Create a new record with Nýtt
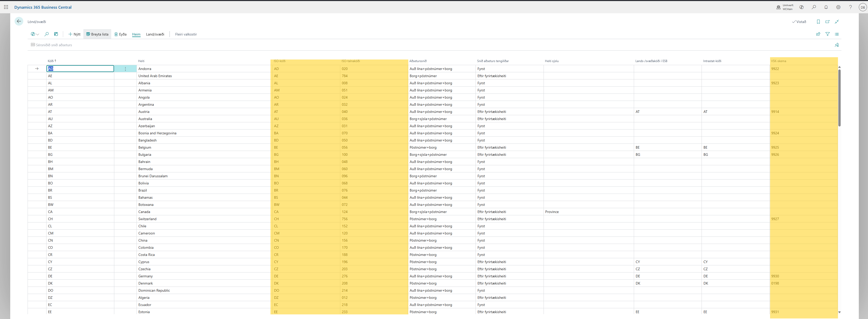The height and width of the screenshot is (319, 868). (74, 34)
